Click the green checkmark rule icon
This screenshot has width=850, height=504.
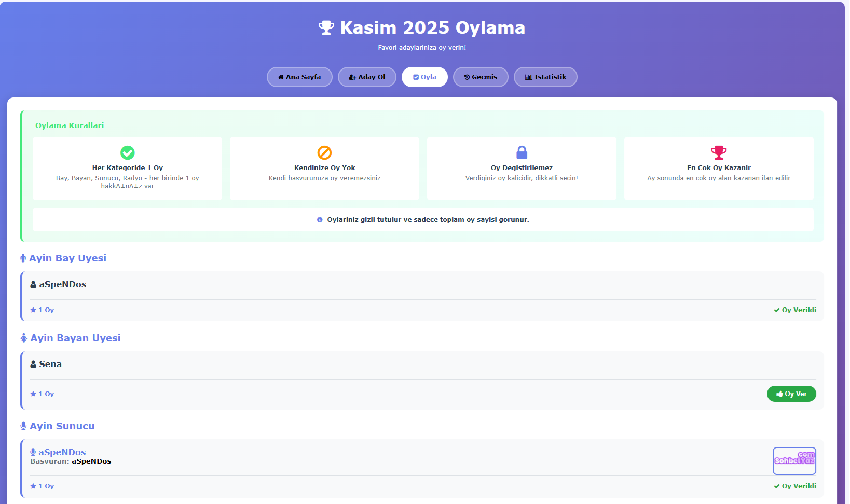point(128,152)
